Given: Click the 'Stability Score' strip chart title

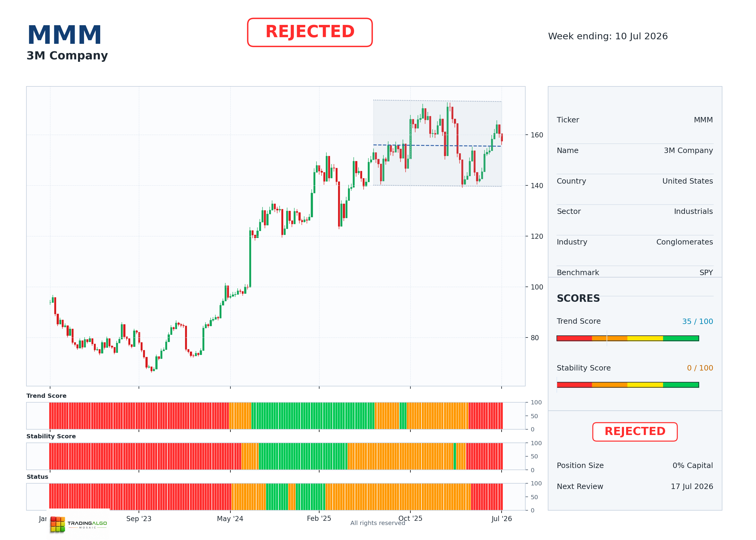Looking at the screenshot, I should (51, 436).
